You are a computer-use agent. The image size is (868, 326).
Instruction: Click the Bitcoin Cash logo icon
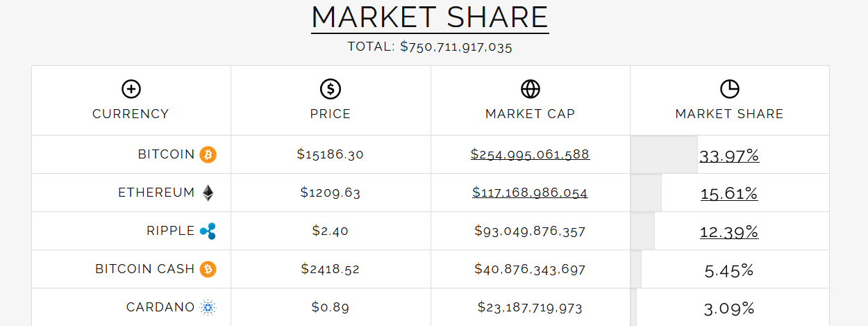(208, 269)
